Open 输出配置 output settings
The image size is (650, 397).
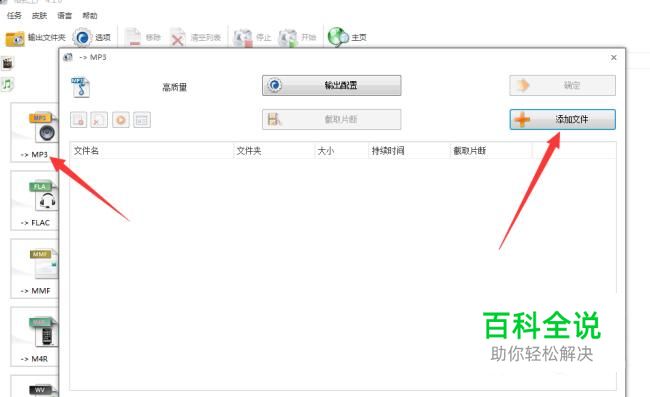click(x=332, y=85)
